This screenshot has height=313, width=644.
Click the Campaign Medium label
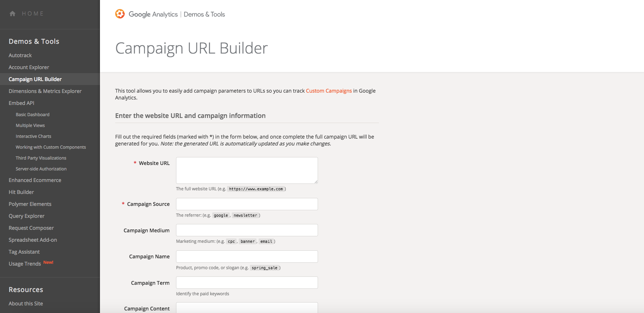coord(146,230)
